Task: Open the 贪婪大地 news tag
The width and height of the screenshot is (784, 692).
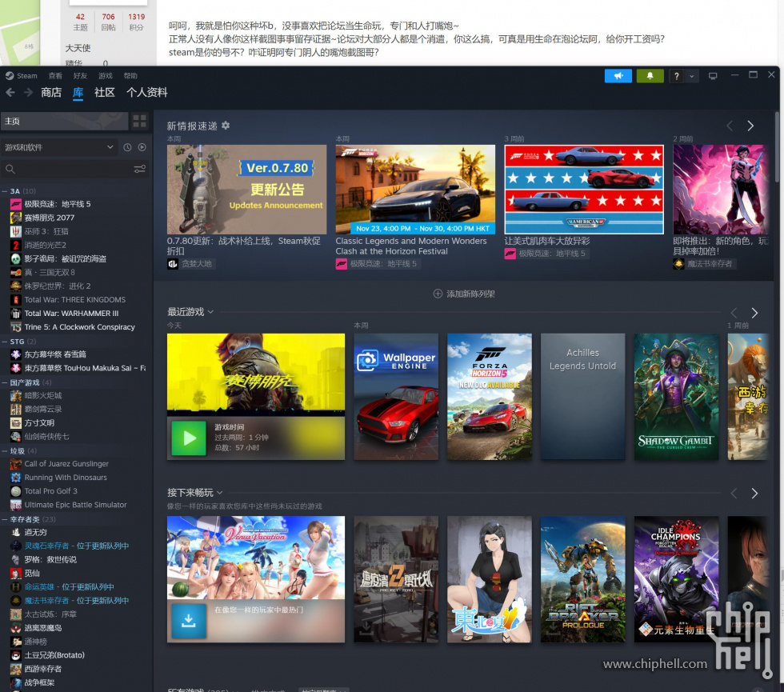Action: [x=191, y=263]
